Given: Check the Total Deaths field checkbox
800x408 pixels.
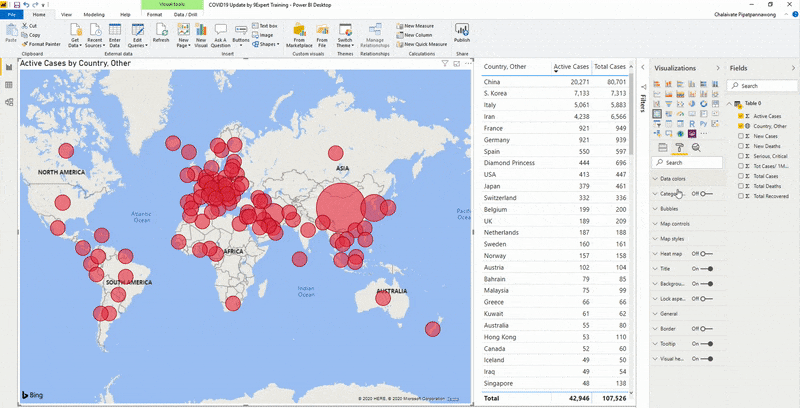Looking at the screenshot, I should point(741,186).
